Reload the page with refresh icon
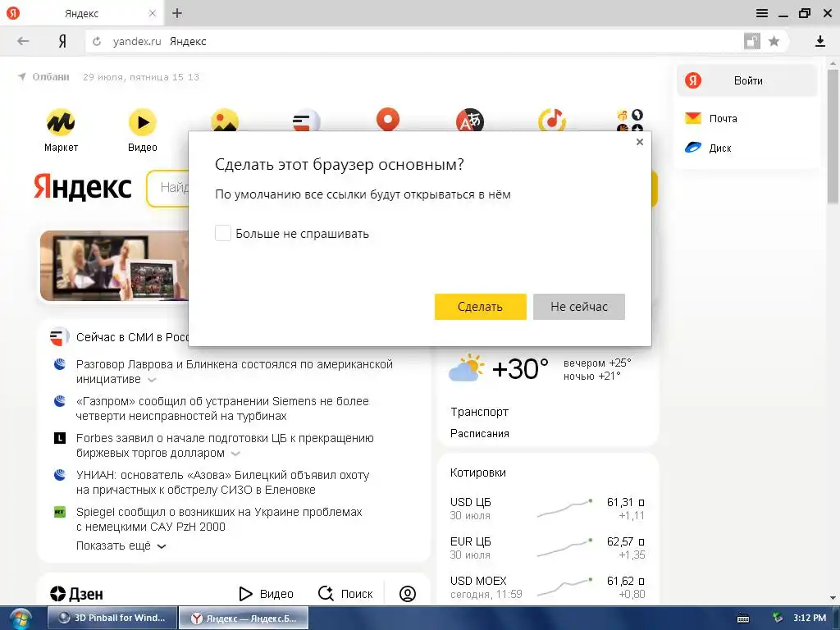This screenshot has width=840, height=630. click(97, 41)
